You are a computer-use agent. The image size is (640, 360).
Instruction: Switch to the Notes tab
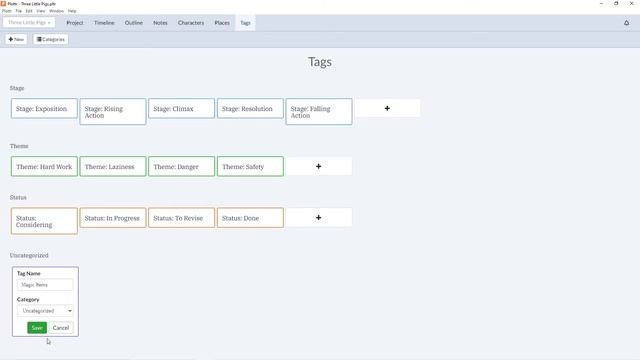pyautogui.click(x=160, y=23)
